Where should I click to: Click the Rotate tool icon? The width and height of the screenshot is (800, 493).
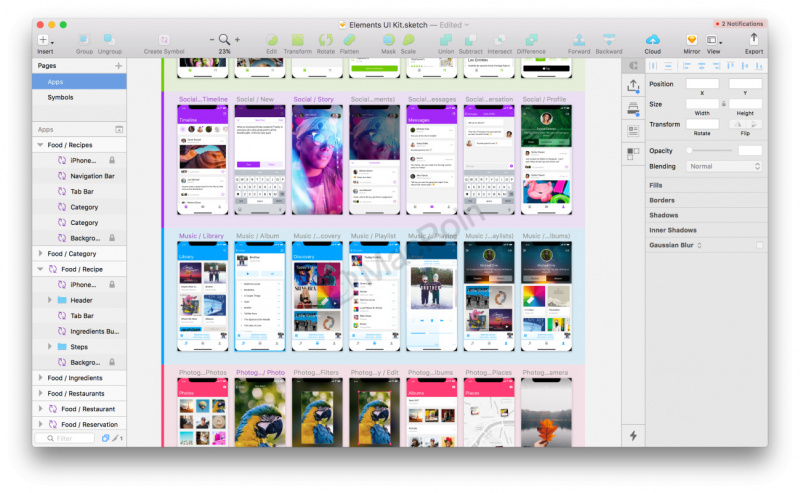pyautogui.click(x=325, y=40)
